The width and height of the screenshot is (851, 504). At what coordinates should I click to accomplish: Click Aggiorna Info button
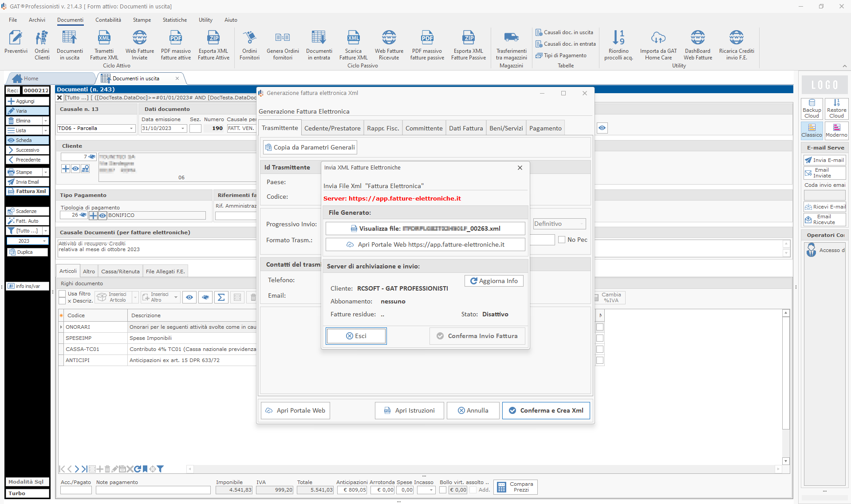[x=494, y=281]
